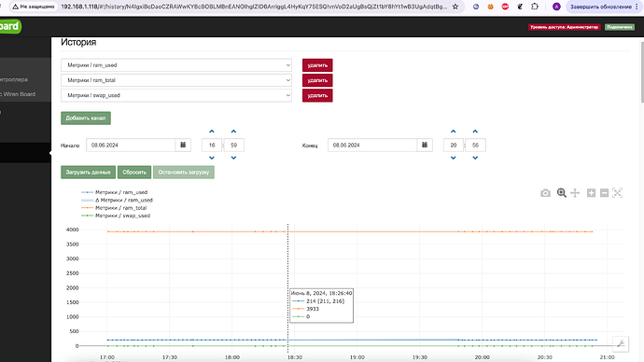Increase the start hour value
The image size is (644, 362).
point(212,132)
